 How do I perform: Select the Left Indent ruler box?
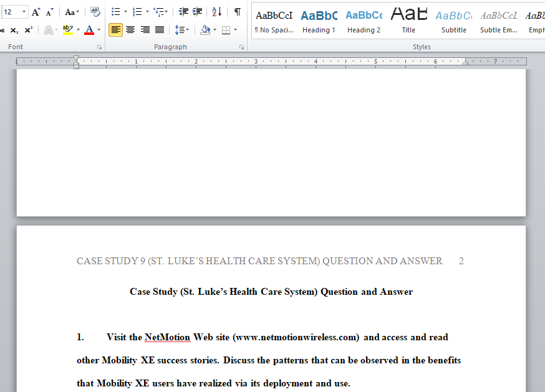(x=76, y=67)
